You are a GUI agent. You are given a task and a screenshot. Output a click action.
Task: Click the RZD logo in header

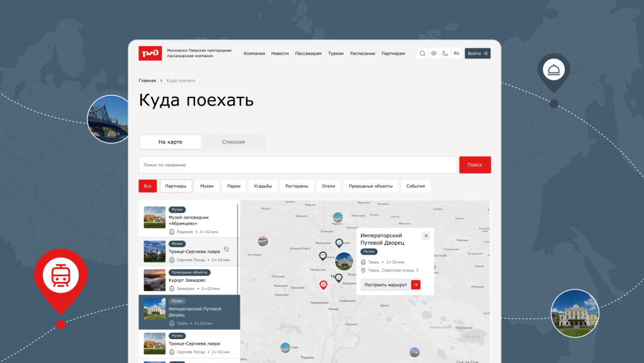[150, 53]
